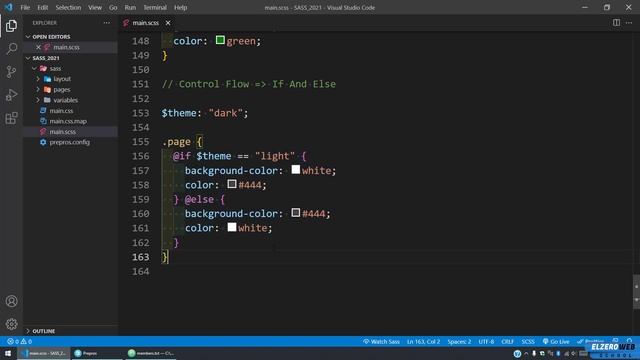Open the Accounts menu icon
Image resolution: width=640 pixels, height=360 pixels.
[11, 301]
